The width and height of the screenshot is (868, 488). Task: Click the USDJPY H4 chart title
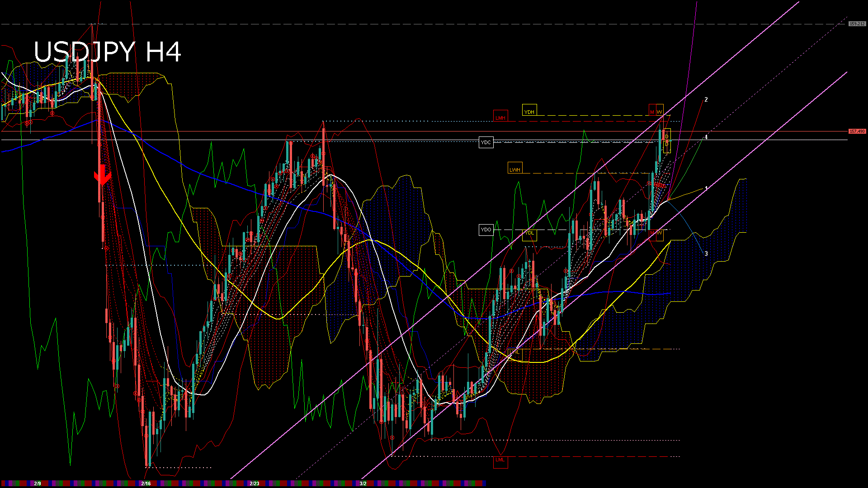pos(108,52)
